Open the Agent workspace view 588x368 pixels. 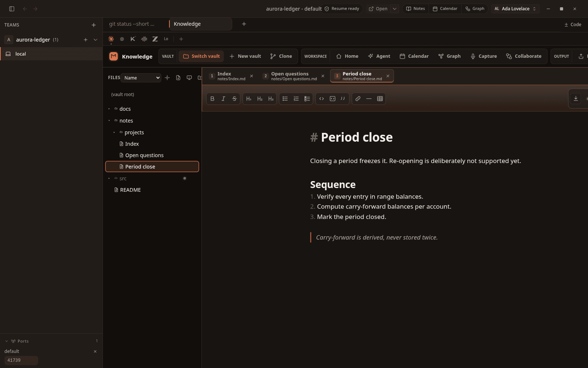(x=379, y=56)
